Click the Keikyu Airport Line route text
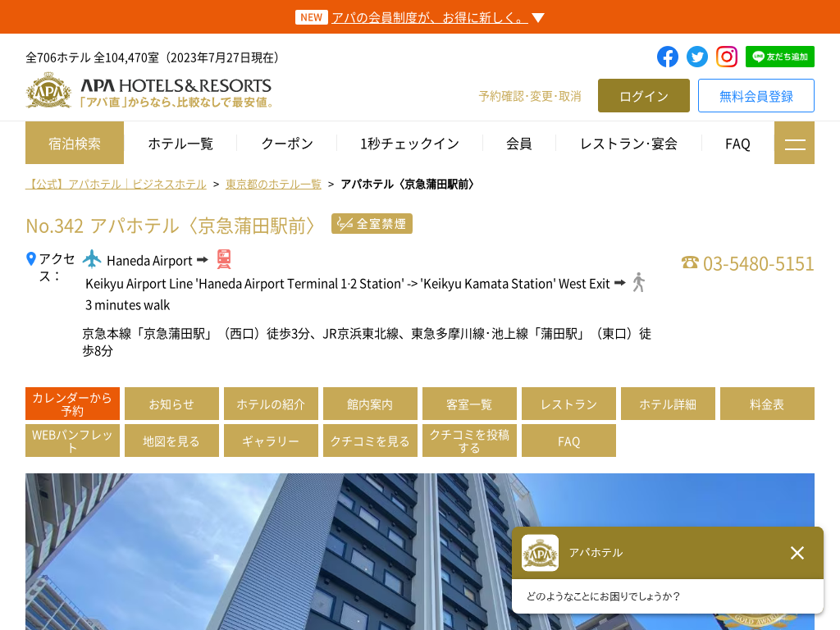 [348, 283]
